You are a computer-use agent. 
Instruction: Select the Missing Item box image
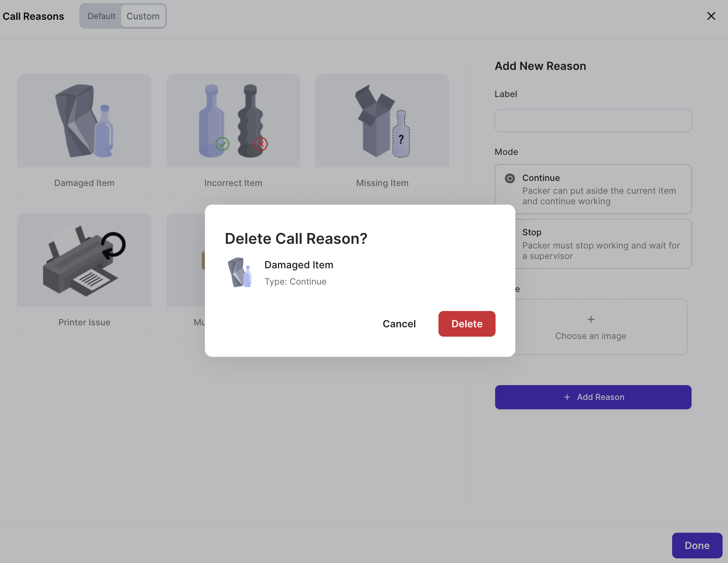(382, 121)
